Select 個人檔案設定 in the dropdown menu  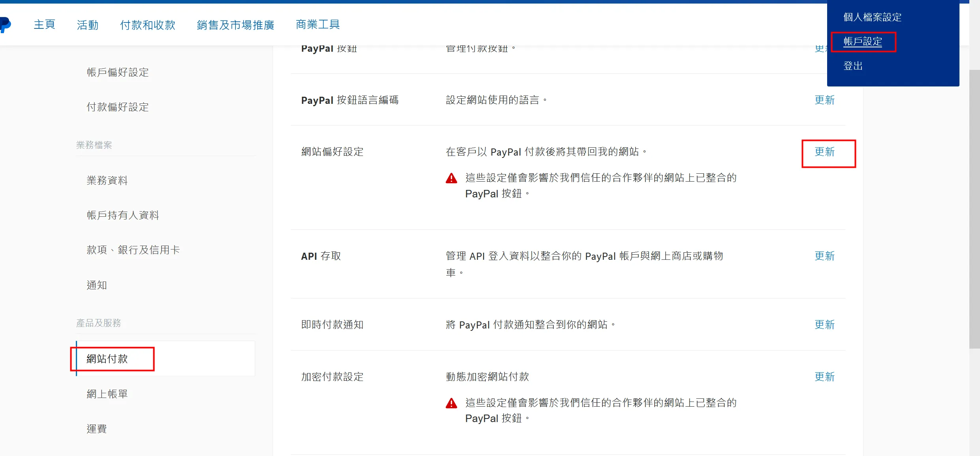pyautogui.click(x=872, y=17)
